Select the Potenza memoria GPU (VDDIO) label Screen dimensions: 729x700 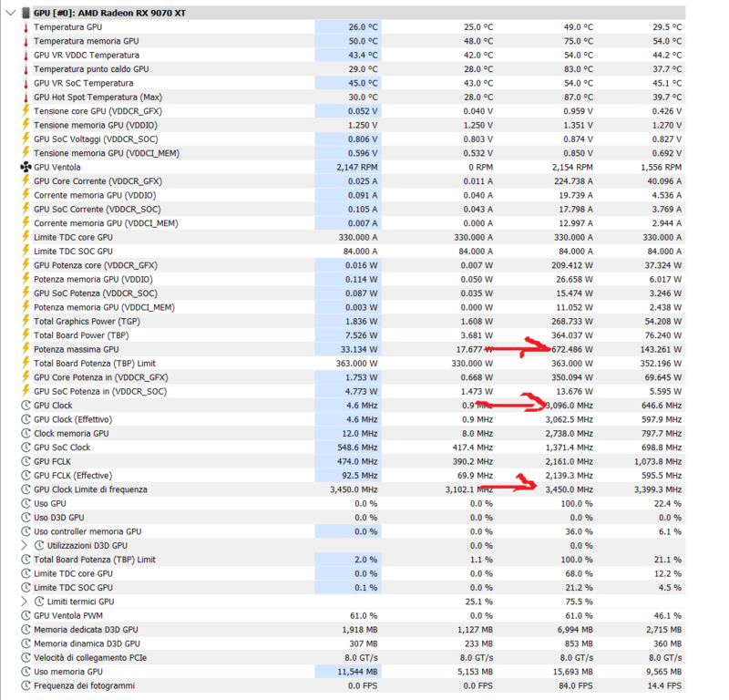[93, 279]
